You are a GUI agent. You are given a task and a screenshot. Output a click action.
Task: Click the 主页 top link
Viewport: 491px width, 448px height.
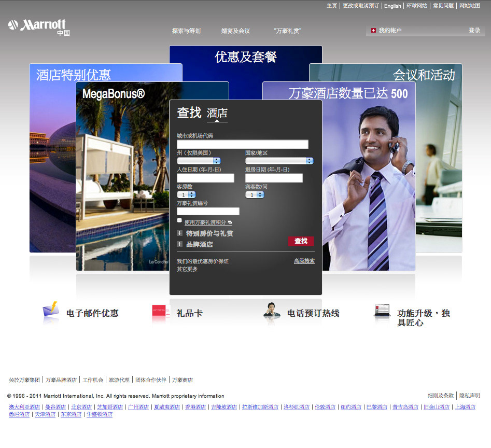tap(332, 6)
